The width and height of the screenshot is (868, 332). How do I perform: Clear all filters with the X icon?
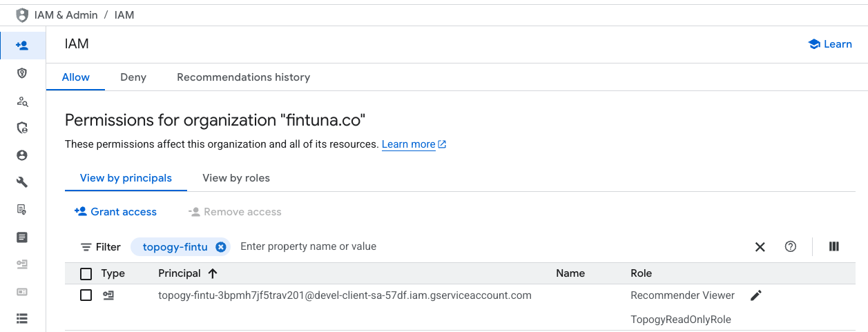tap(760, 246)
